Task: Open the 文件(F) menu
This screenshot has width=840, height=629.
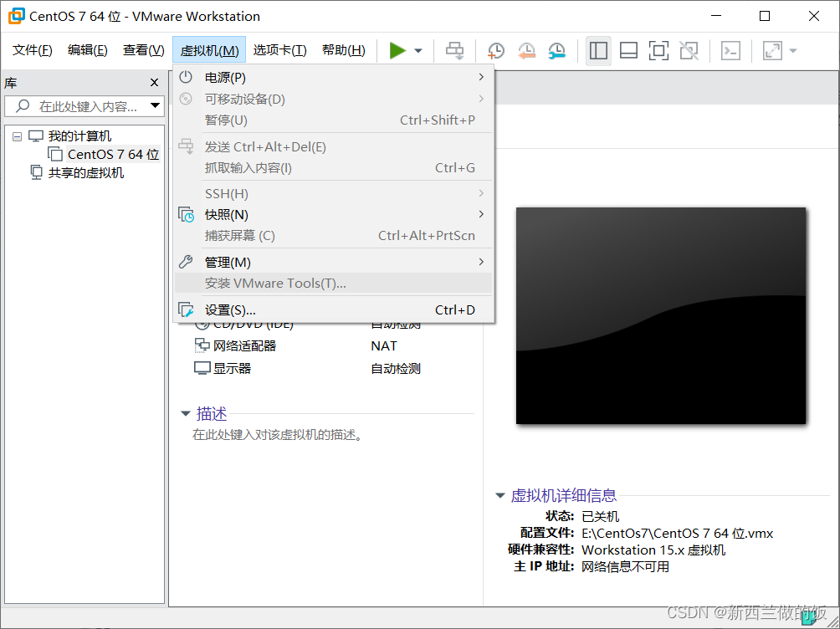Action: coord(32,50)
